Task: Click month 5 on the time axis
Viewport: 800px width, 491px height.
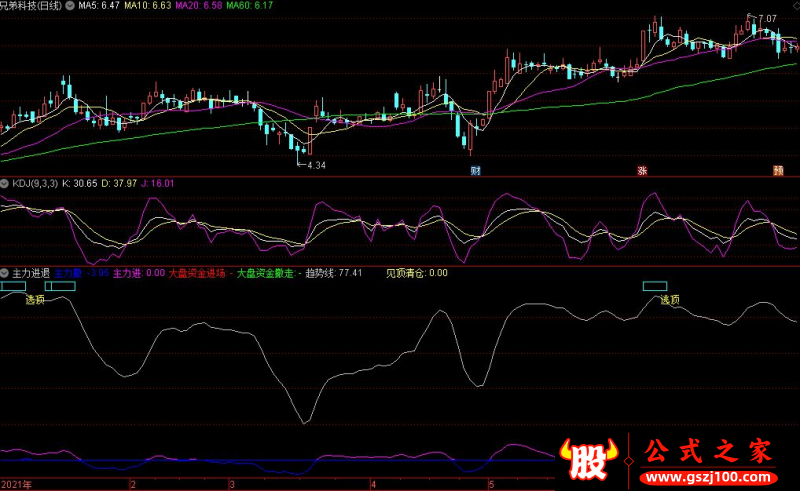Action: click(x=492, y=484)
